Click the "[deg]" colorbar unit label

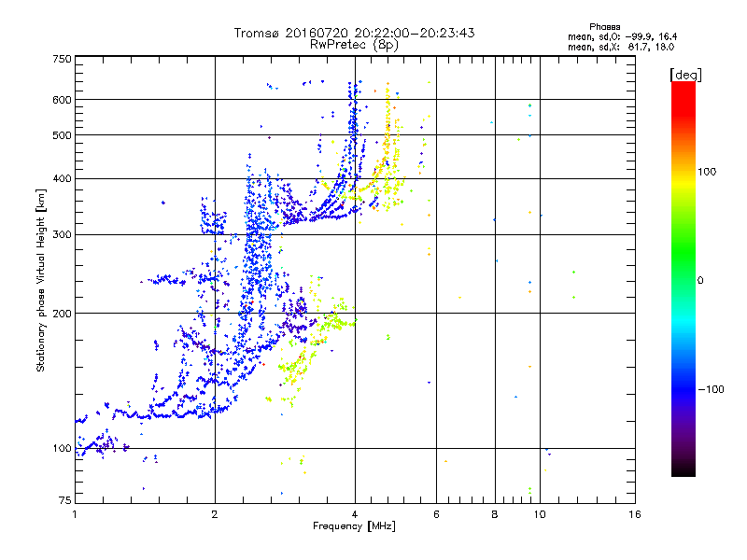pos(685,75)
